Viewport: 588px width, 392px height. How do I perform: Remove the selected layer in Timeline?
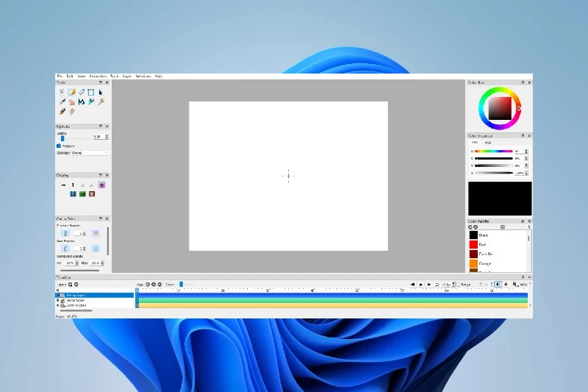tap(76, 285)
